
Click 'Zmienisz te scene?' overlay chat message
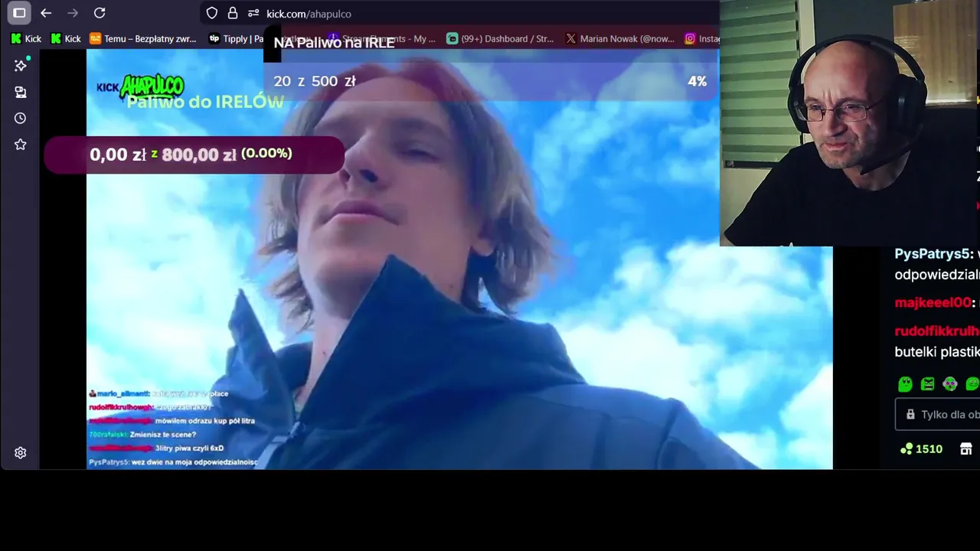pos(163,435)
